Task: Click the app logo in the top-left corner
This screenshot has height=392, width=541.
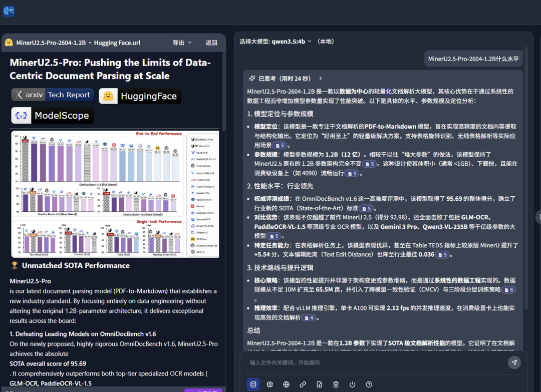Action: 9,11
